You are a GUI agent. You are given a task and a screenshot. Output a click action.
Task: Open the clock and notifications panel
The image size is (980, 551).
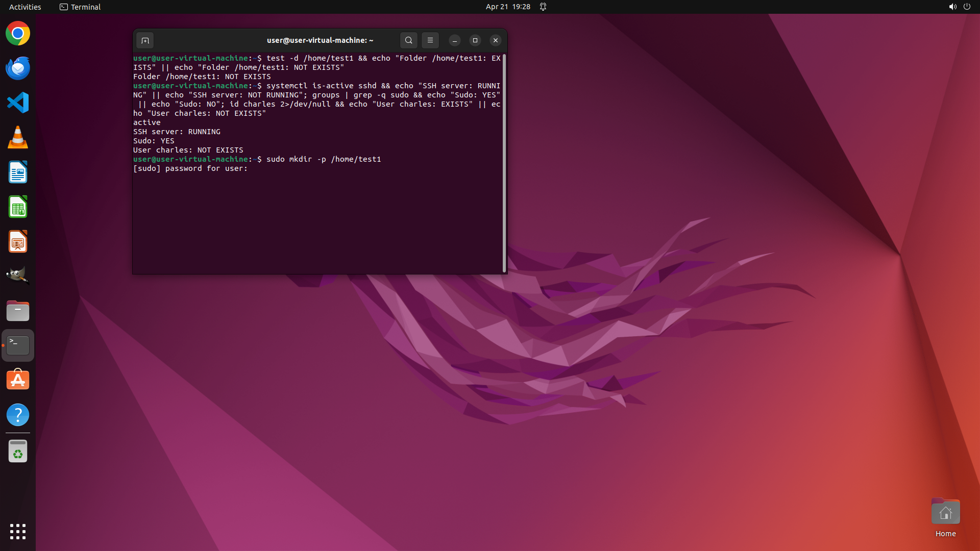point(508,7)
